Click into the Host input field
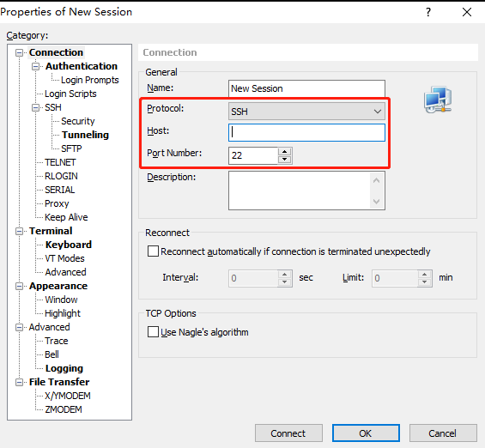This screenshot has height=448, width=485. coord(306,133)
